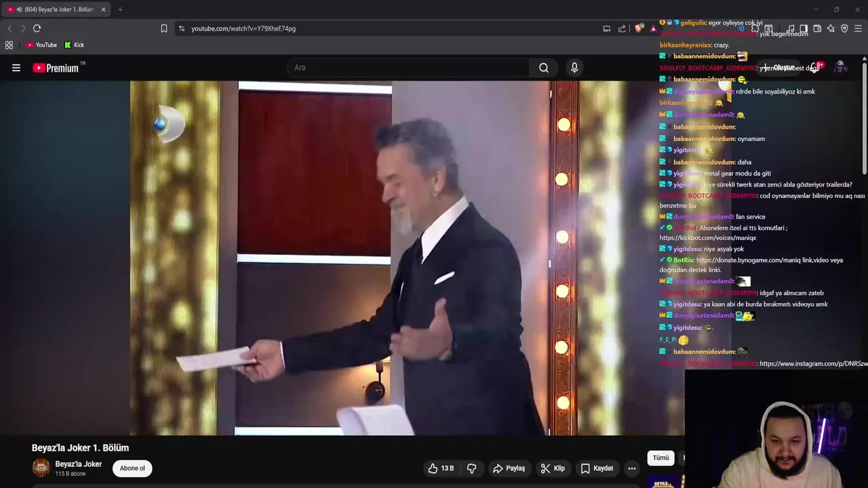Open the Oluştur create button
868x488 pixels.
pos(778,68)
